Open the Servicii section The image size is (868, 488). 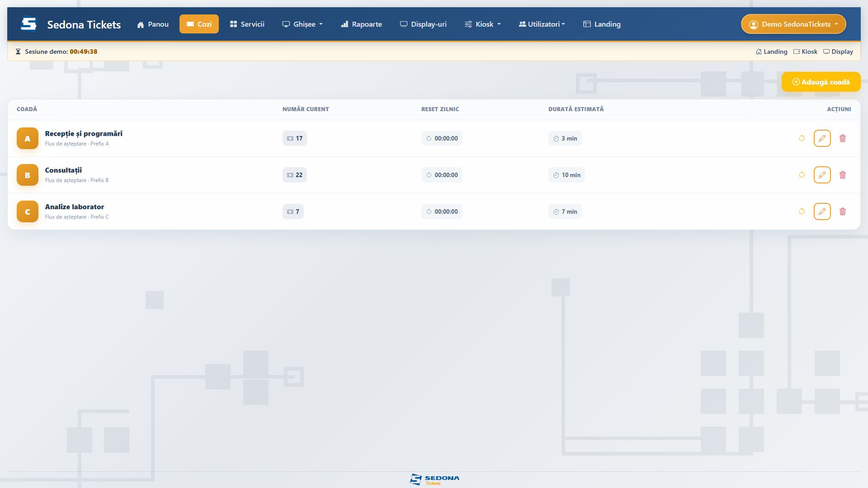point(247,24)
